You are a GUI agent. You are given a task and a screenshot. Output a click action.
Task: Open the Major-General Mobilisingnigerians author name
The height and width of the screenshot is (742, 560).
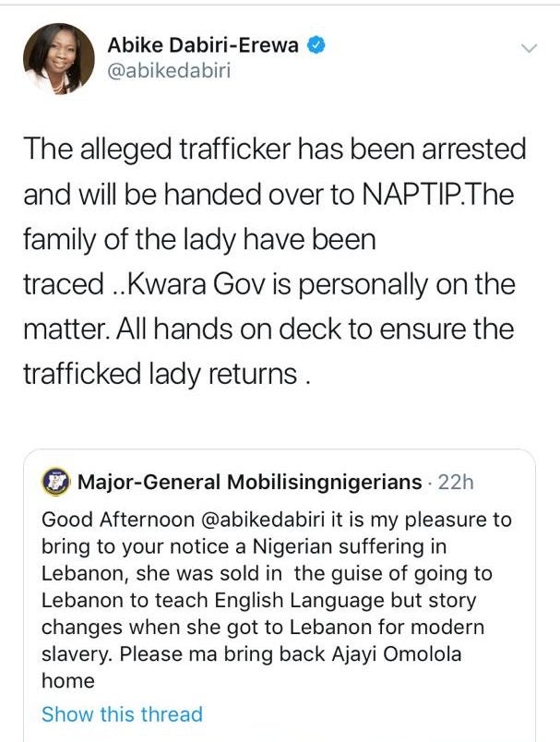(x=249, y=482)
